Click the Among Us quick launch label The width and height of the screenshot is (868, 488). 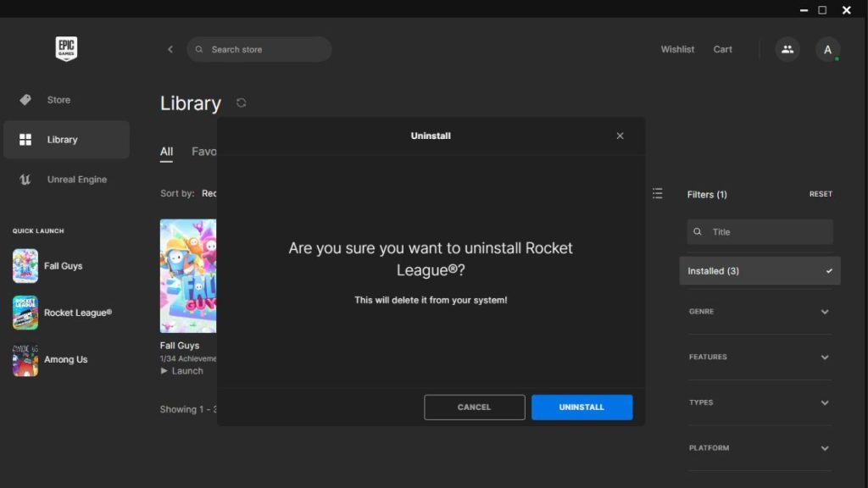65,359
